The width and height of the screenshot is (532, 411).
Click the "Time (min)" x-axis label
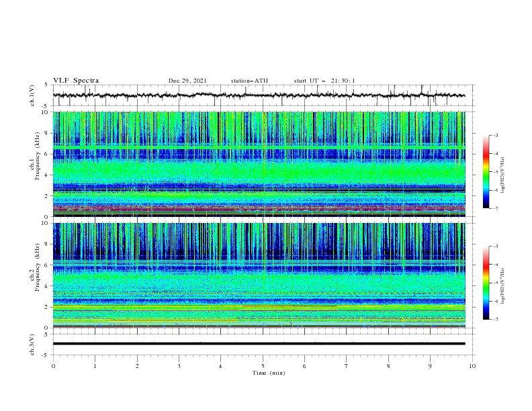point(269,373)
